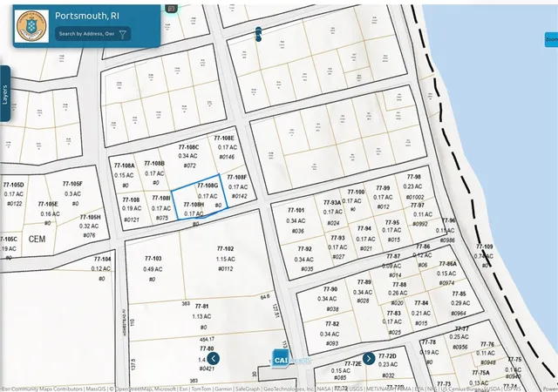Select parcel 77-108C labeled #072
Image resolution: width=558 pixels, height=392 pixels.
[x=188, y=156]
